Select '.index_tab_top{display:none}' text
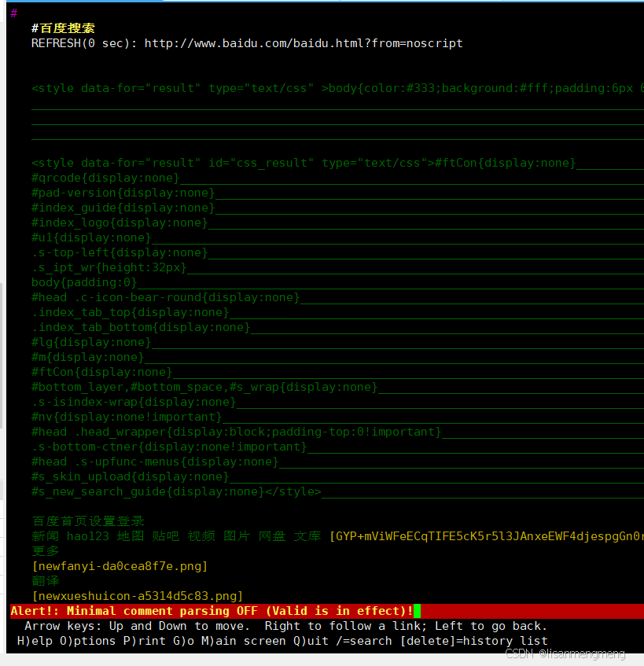The image size is (644, 666). click(131, 312)
